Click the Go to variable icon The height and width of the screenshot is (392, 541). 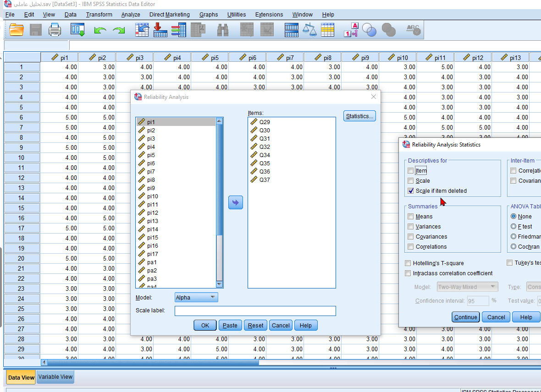pos(160,30)
